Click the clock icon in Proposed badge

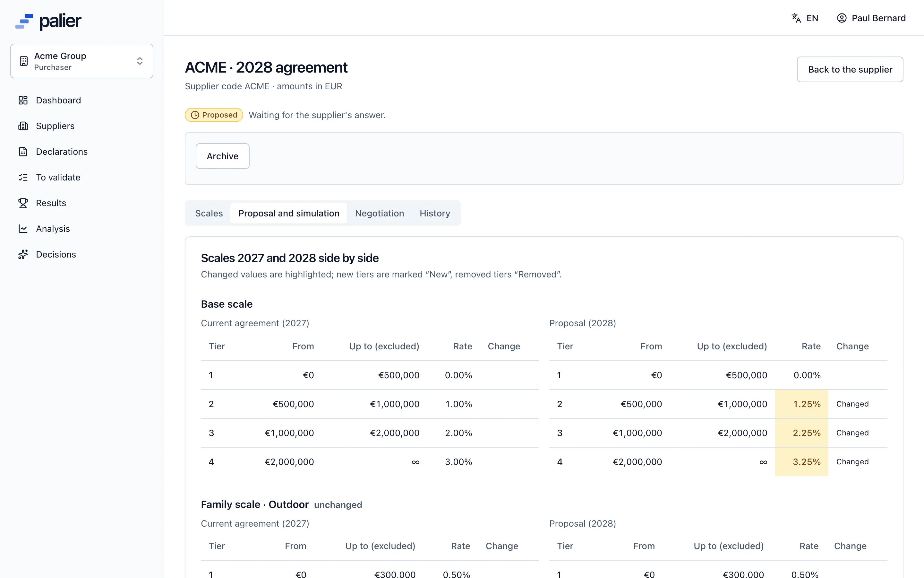coord(195,115)
